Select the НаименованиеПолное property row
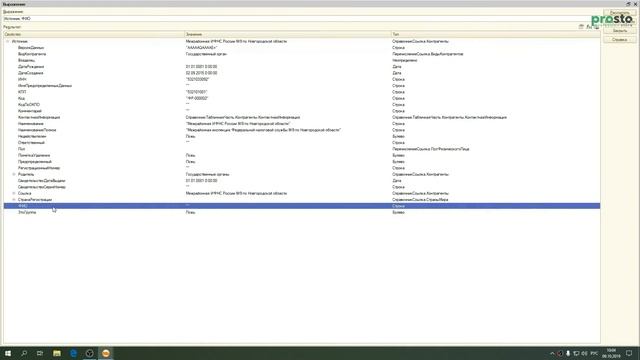The image size is (640, 360). pyautogui.click(x=302, y=130)
